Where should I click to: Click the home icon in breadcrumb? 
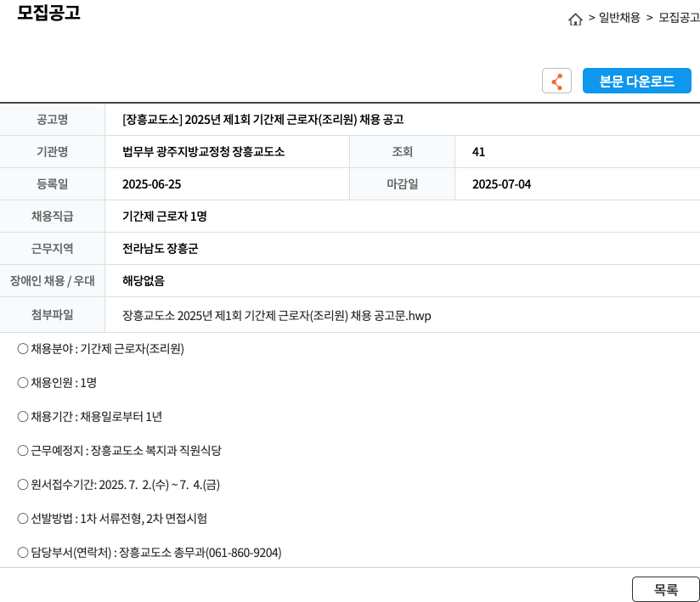click(575, 20)
